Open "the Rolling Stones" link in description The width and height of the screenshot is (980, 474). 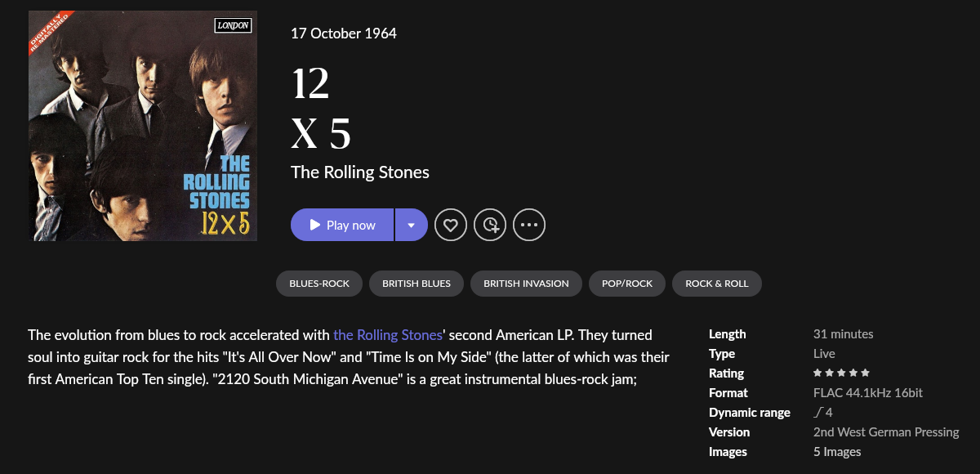point(387,334)
